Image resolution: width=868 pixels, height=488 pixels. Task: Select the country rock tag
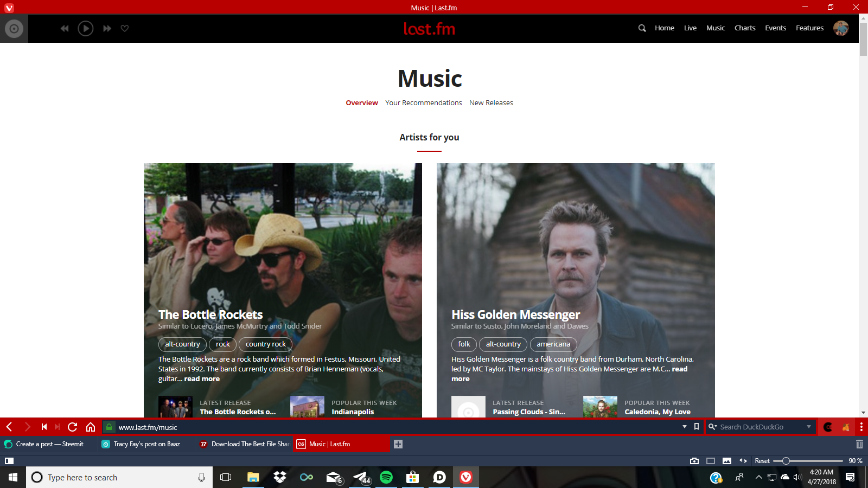coord(266,344)
